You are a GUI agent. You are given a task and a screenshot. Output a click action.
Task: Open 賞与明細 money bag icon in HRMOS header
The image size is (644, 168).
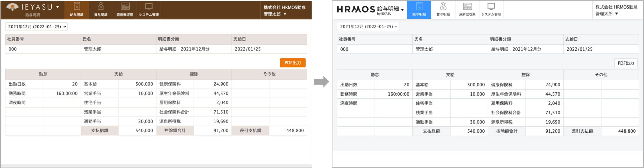coord(443,6)
